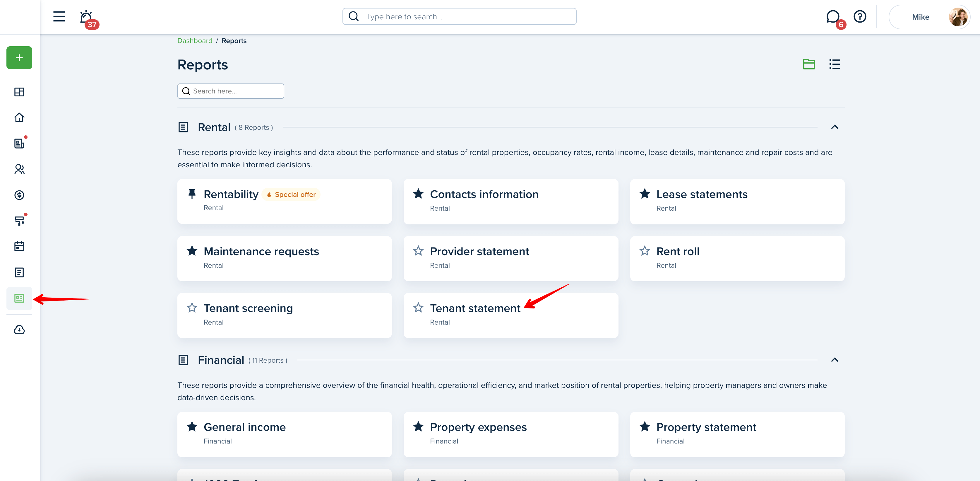980x481 pixels.
Task: Open the accounting dollar icon in sidebar
Action: (19, 195)
